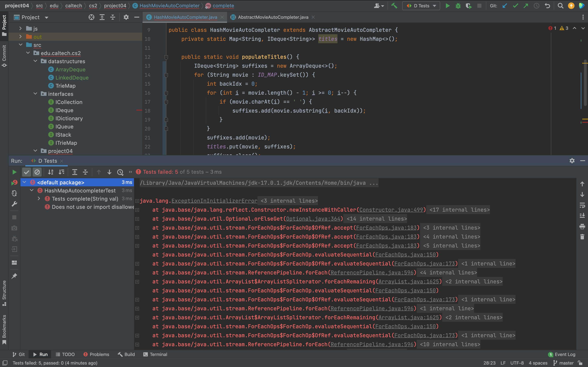The image size is (588, 367).
Task: Click the Debug bug icon in toolbar
Action: (458, 6)
